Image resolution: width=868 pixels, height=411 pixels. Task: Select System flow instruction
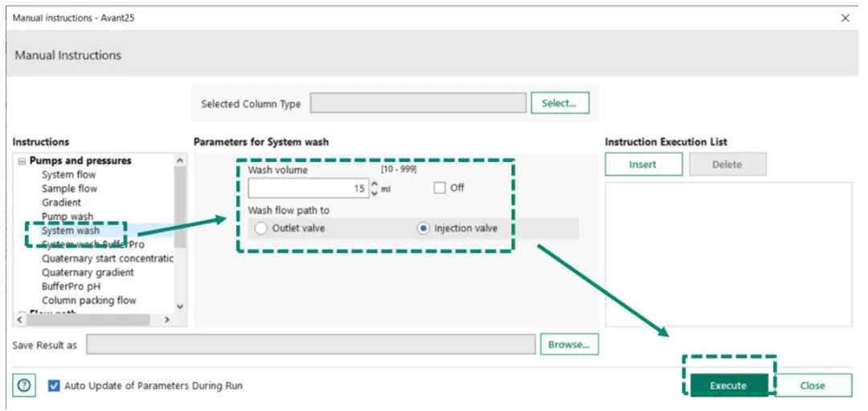pyautogui.click(x=69, y=174)
